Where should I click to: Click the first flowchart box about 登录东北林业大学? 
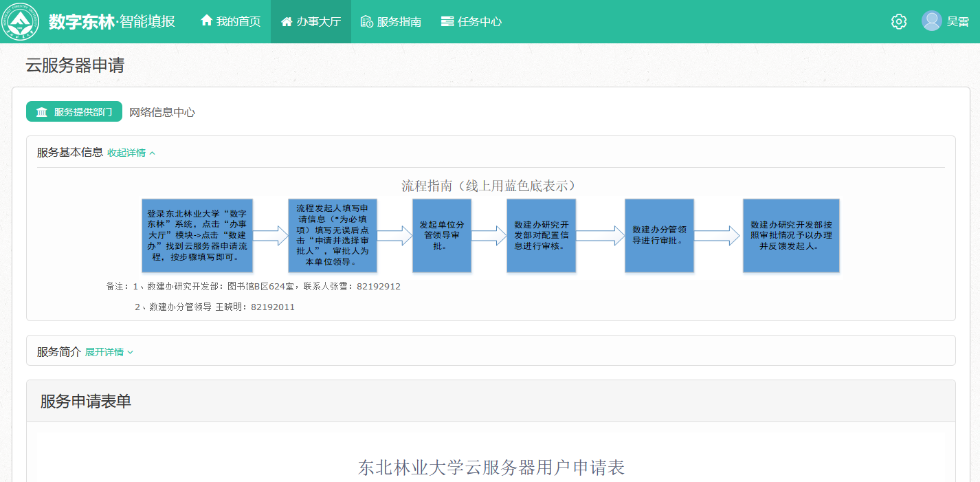point(197,236)
